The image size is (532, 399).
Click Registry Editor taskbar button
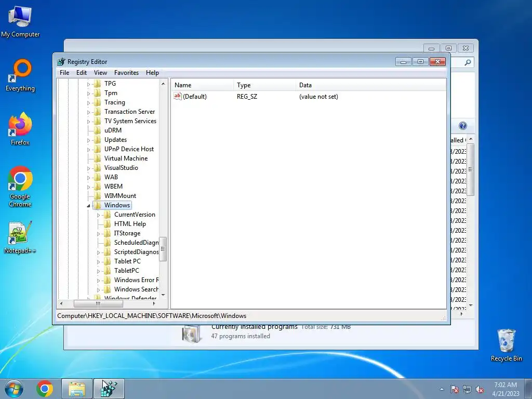point(109,389)
